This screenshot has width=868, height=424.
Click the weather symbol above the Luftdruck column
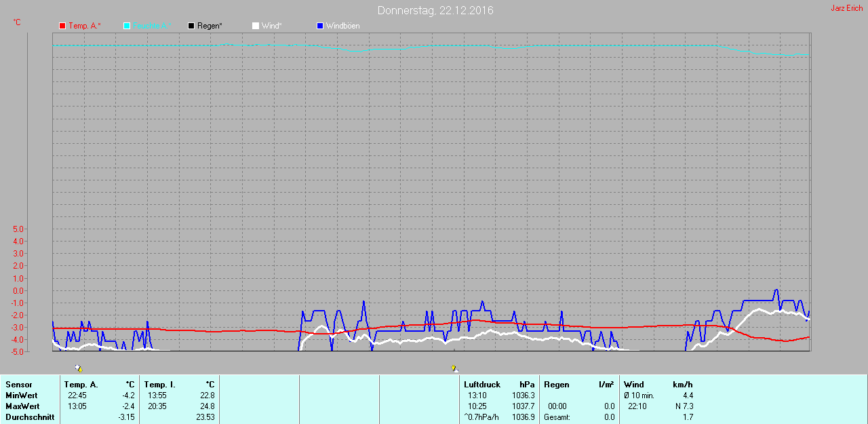click(x=454, y=368)
